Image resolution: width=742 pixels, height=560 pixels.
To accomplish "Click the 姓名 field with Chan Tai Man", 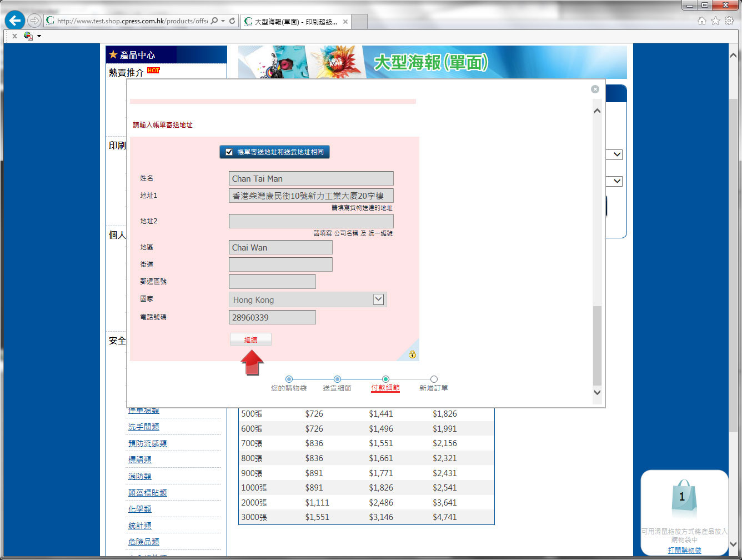I will 310,178.
